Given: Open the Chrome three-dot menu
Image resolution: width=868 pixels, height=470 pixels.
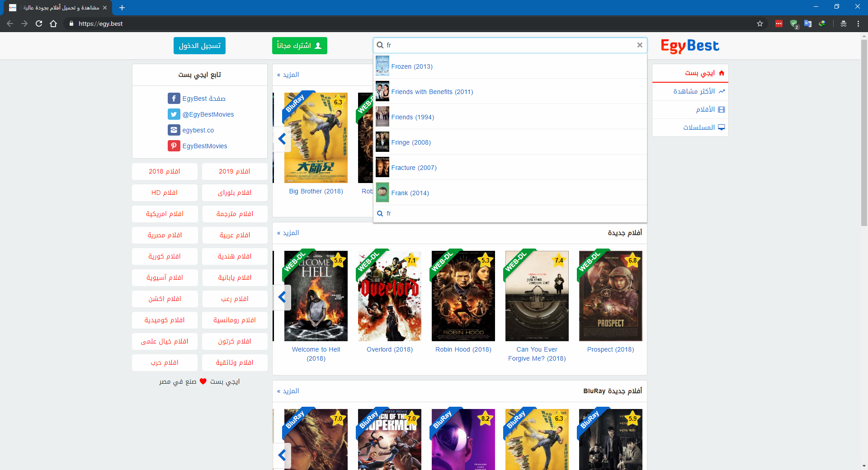Looking at the screenshot, I should point(858,23).
